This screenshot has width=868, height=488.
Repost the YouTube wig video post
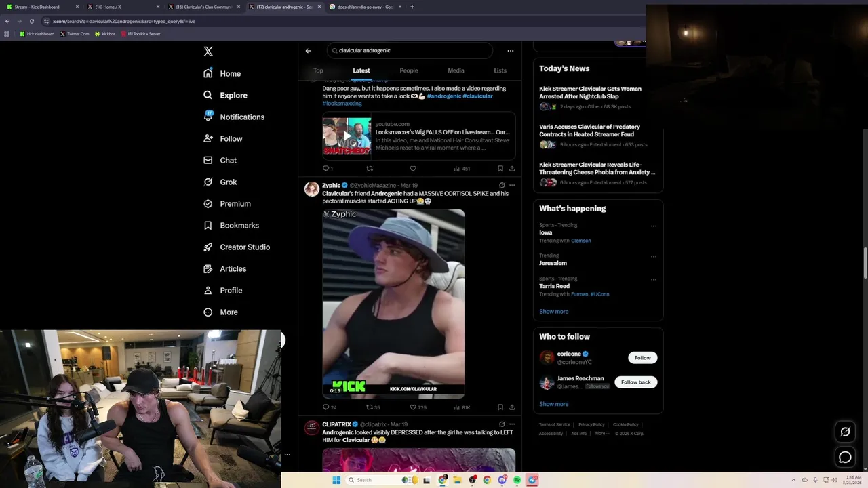(x=370, y=169)
